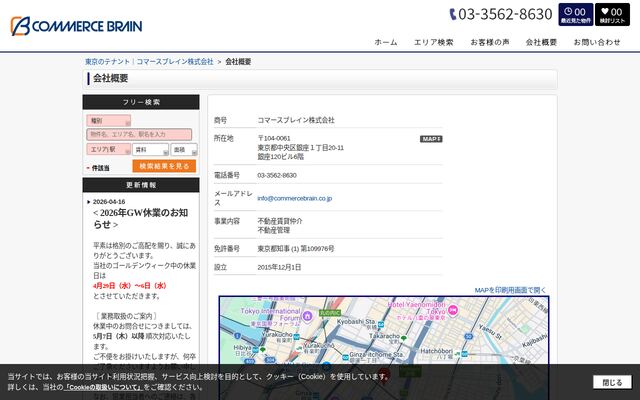Image resolution: width=640 pixels, height=400 pixels.
Task: Open お問い合わせ menu item
Action: [597, 42]
